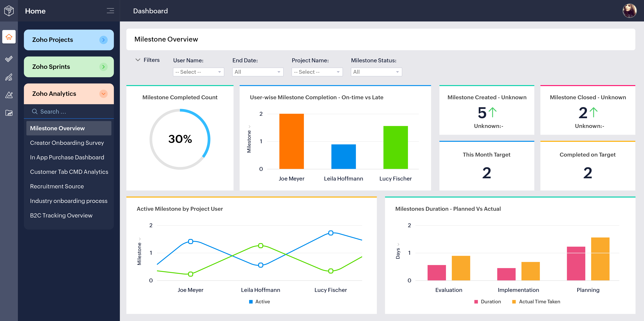Click the sprints runner sidebar icon
The width and height of the screenshot is (644, 321).
[9, 77]
